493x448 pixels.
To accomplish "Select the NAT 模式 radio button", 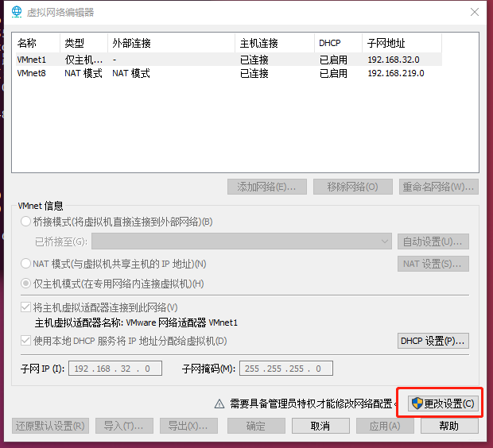I will click(x=25, y=263).
